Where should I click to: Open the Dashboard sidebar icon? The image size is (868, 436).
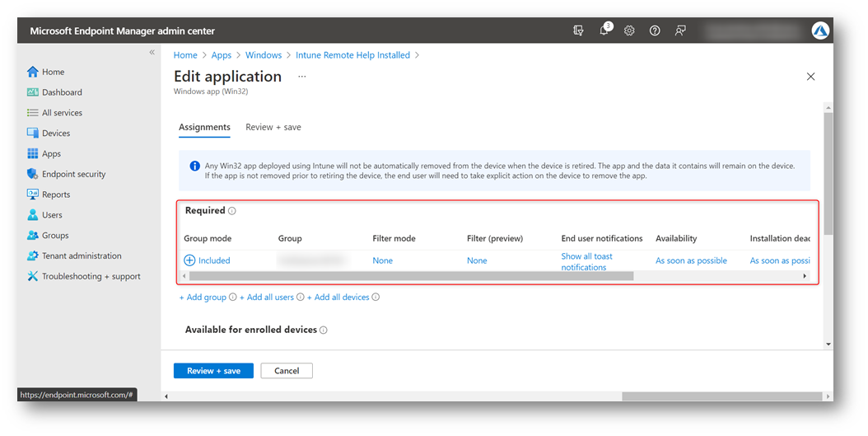click(33, 92)
